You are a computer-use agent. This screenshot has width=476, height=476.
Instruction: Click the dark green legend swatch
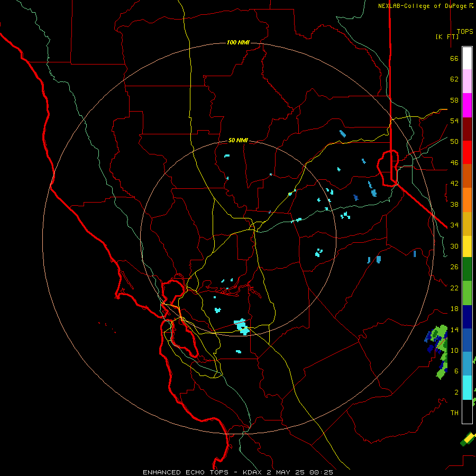pos(467,269)
